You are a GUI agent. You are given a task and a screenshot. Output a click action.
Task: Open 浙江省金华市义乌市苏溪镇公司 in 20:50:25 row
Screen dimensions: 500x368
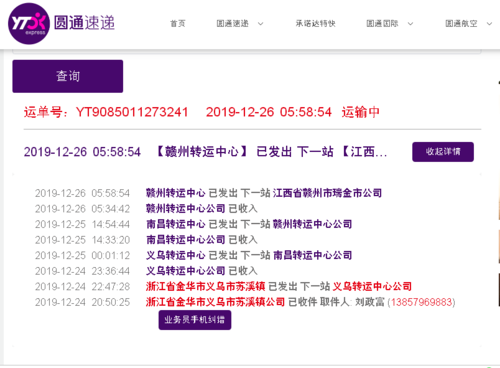[215, 302]
